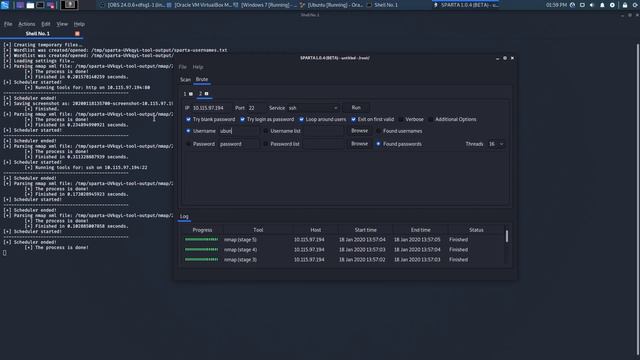This screenshot has height=360, width=640.
Task: Click the Username list path field
Action: coord(323,131)
